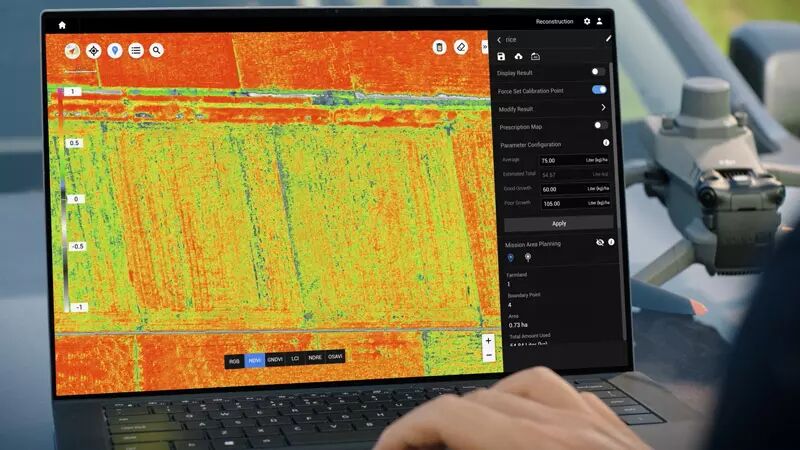The height and width of the screenshot is (450, 800).
Task: Open the Reconstruction link in top bar
Action: coord(555,21)
